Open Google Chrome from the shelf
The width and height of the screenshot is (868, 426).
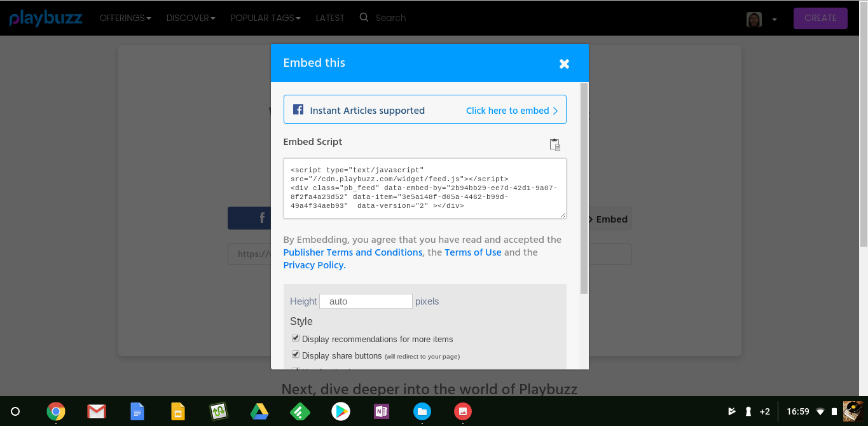56,411
